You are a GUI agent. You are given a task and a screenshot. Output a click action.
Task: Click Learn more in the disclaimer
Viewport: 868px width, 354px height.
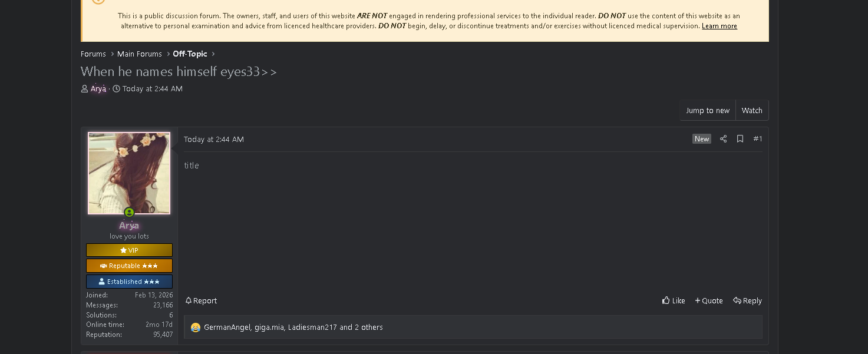point(720,26)
